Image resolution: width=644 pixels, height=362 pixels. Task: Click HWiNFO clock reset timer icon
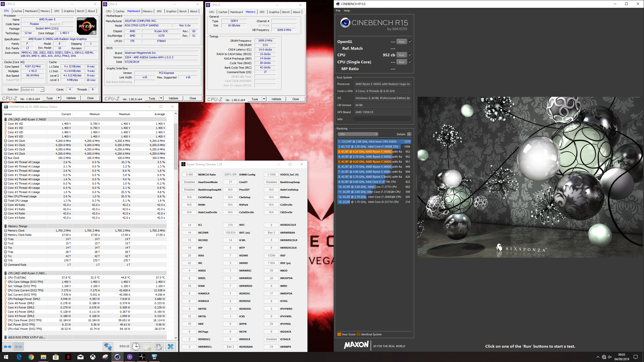click(x=136, y=347)
